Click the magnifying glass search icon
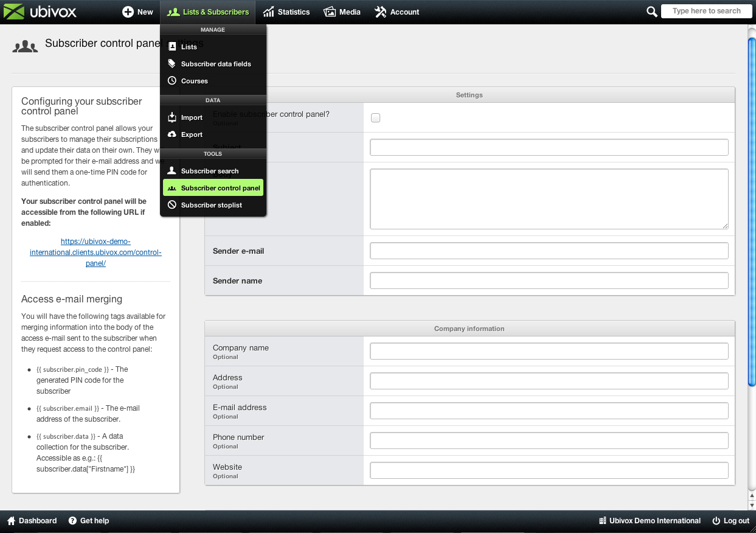The image size is (756, 533). pos(651,12)
